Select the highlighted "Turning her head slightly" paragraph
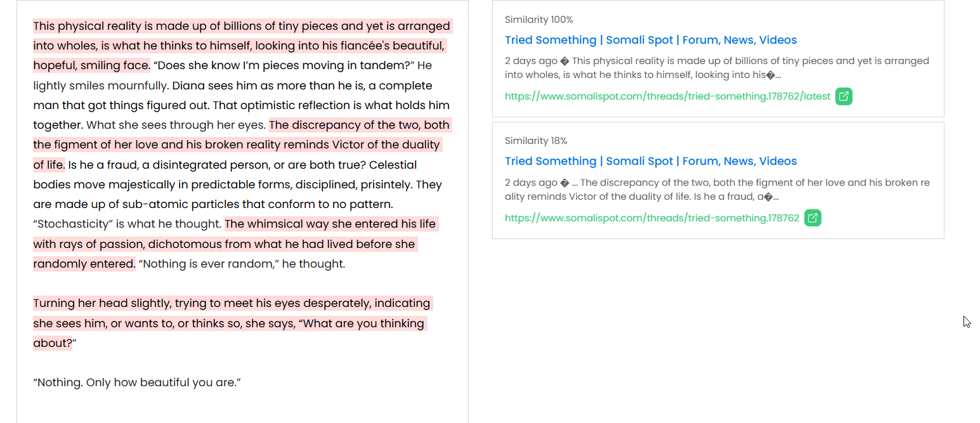980x423 pixels. coord(228,323)
